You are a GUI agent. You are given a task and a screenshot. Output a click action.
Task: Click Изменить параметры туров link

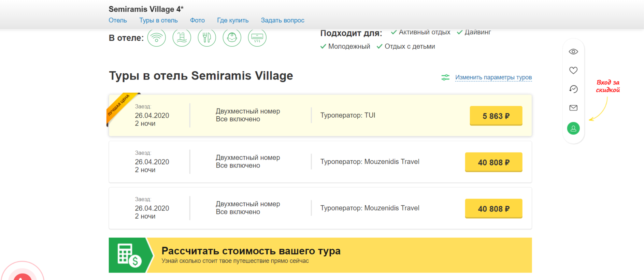point(493,77)
